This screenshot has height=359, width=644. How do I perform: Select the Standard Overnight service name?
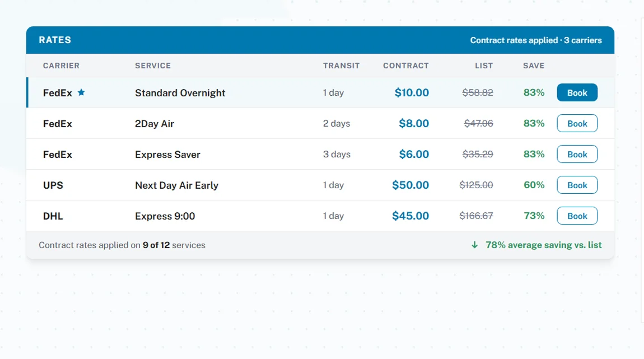pyautogui.click(x=180, y=93)
